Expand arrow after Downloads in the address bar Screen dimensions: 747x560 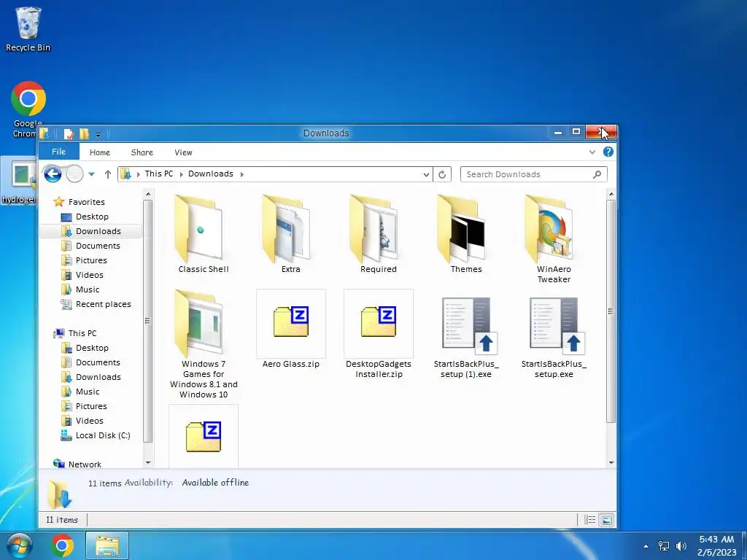[241, 174]
